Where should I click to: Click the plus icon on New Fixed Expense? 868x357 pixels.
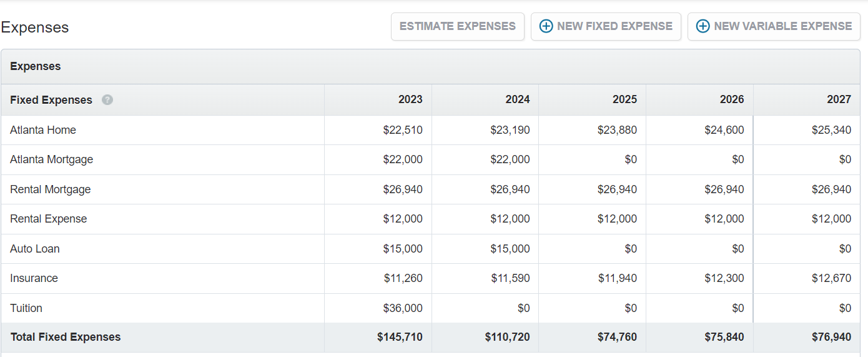tap(546, 26)
